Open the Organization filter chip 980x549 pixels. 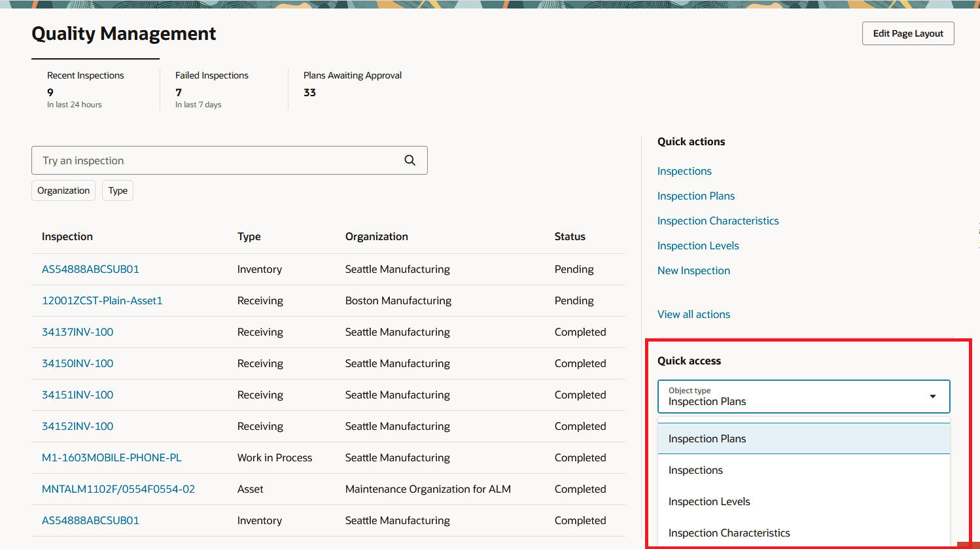coord(63,190)
